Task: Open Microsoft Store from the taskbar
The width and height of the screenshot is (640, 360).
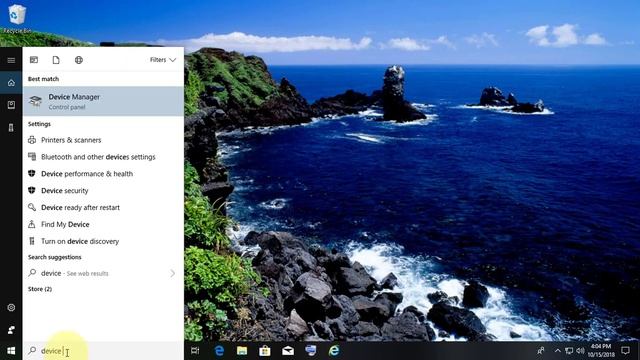Action: point(265,351)
